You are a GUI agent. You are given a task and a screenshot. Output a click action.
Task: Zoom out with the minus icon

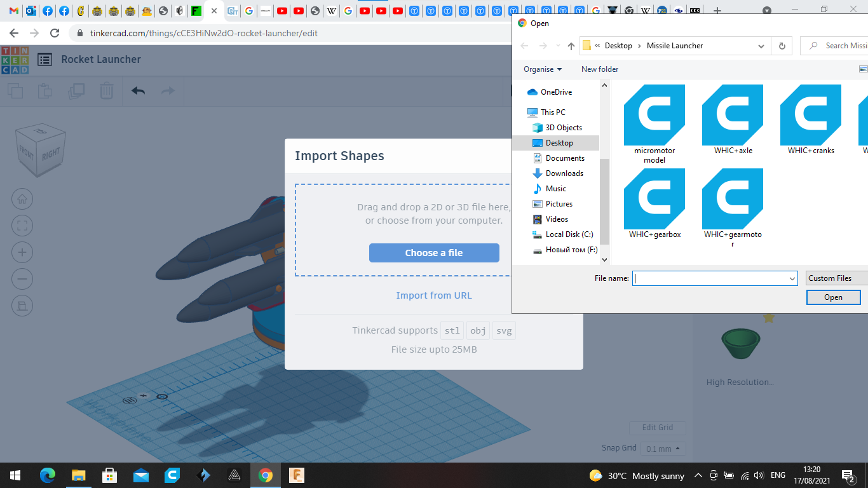pos(22,279)
